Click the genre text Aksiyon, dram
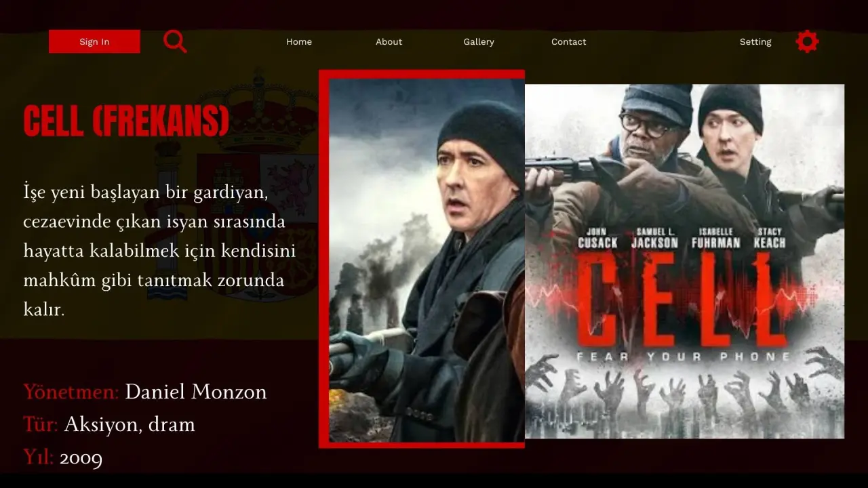The image size is (868, 488). pyautogui.click(x=130, y=424)
